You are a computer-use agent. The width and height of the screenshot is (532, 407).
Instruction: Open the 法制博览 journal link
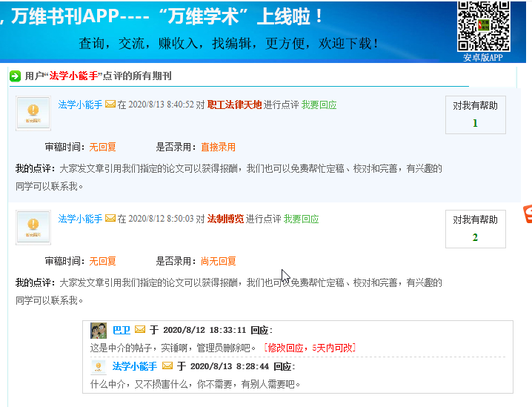tap(225, 219)
